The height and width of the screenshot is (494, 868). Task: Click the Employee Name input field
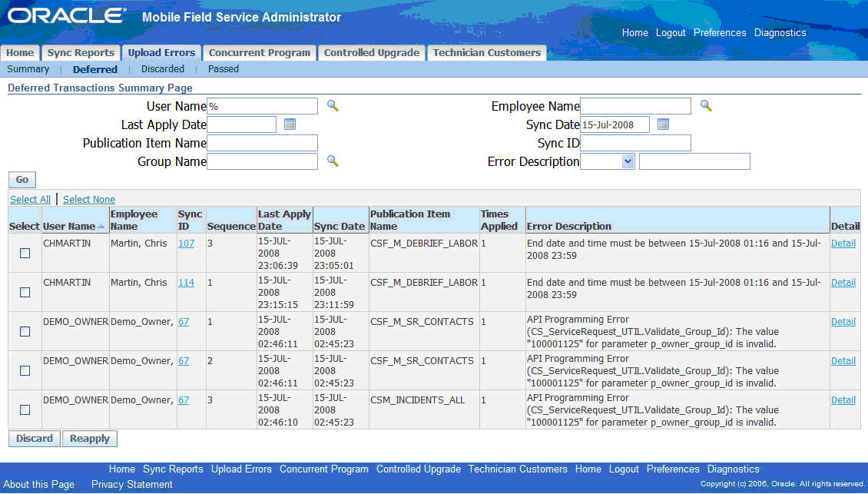[635, 106]
